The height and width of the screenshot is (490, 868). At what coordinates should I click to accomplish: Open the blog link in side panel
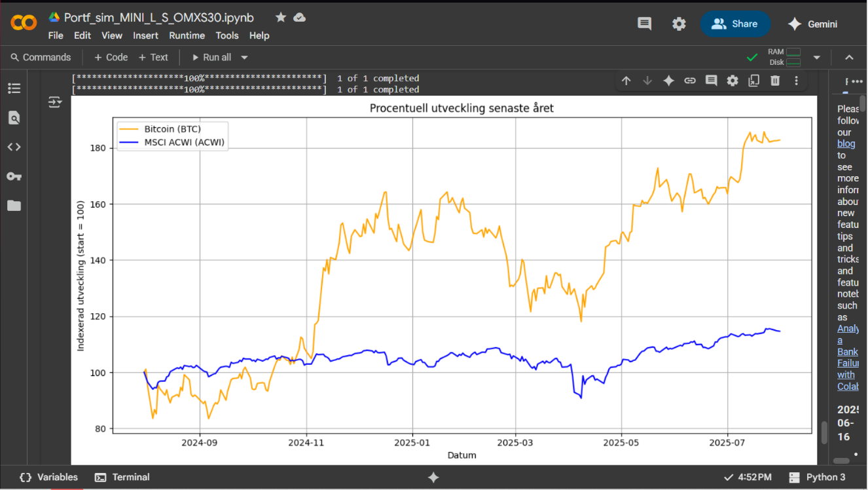(846, 143)
